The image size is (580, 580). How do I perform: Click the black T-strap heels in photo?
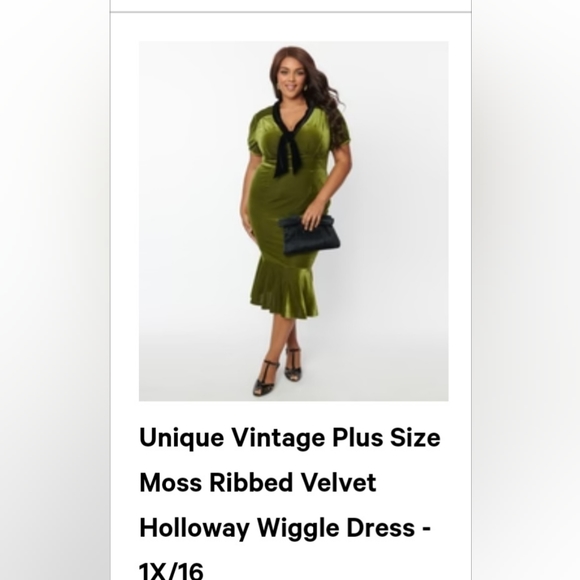(x=277, y=372)
